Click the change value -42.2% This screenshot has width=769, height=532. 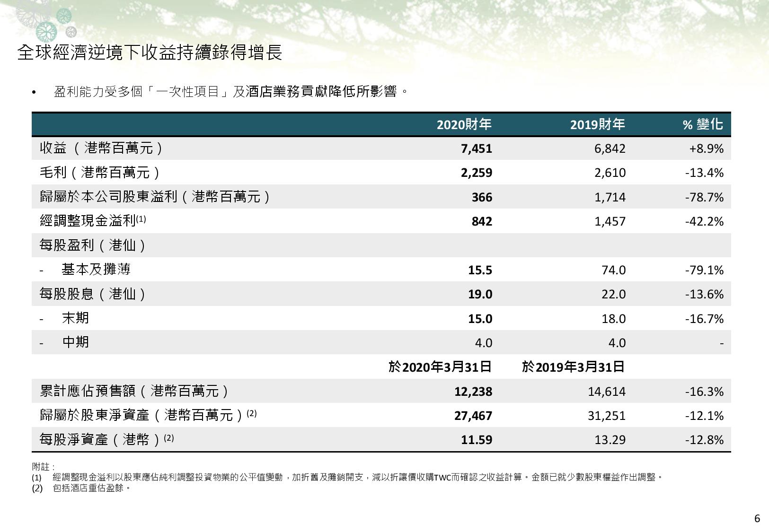pyautogui.click(x=705, y=221)
